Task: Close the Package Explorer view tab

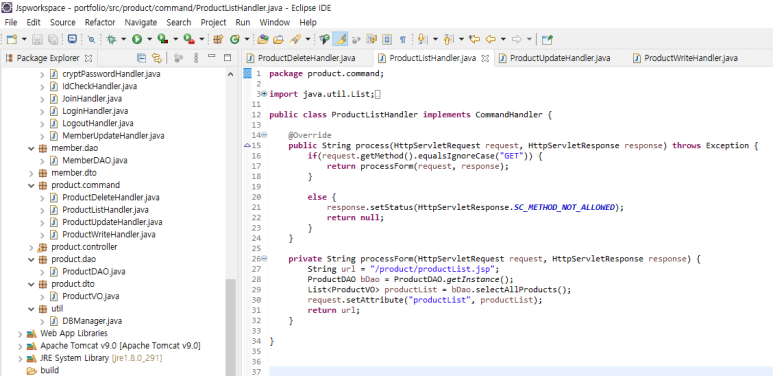Action: [x=89, y=58]
